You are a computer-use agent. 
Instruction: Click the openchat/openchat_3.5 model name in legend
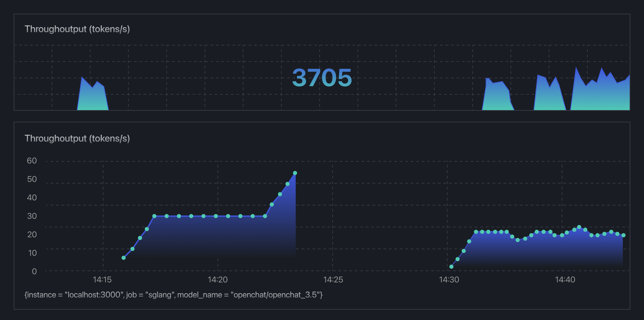[x=276, y=295]
